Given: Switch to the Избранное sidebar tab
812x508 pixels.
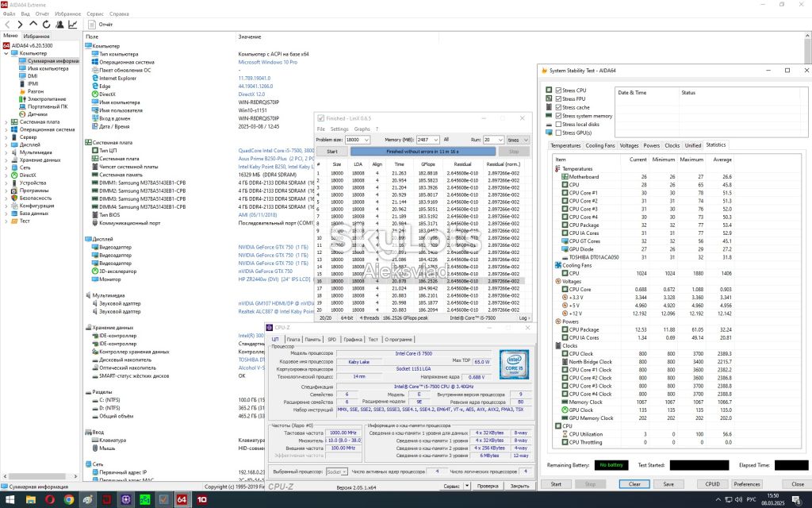Looking at the screenshot, I should coord(36,37).
